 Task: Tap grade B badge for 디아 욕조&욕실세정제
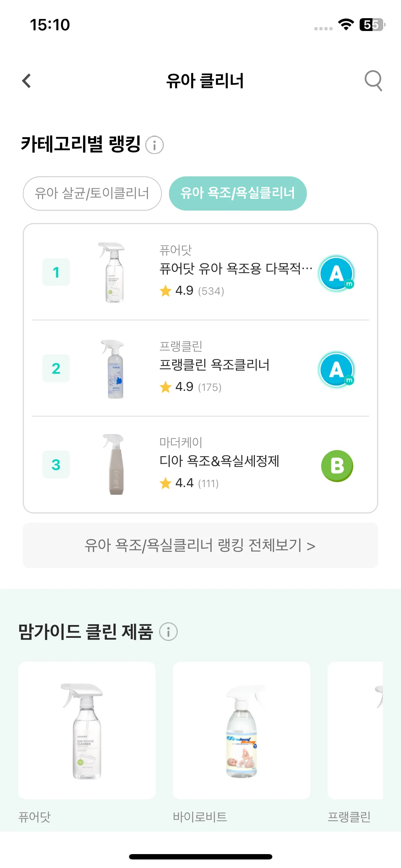pyautogui.click(x=337, y=466)
